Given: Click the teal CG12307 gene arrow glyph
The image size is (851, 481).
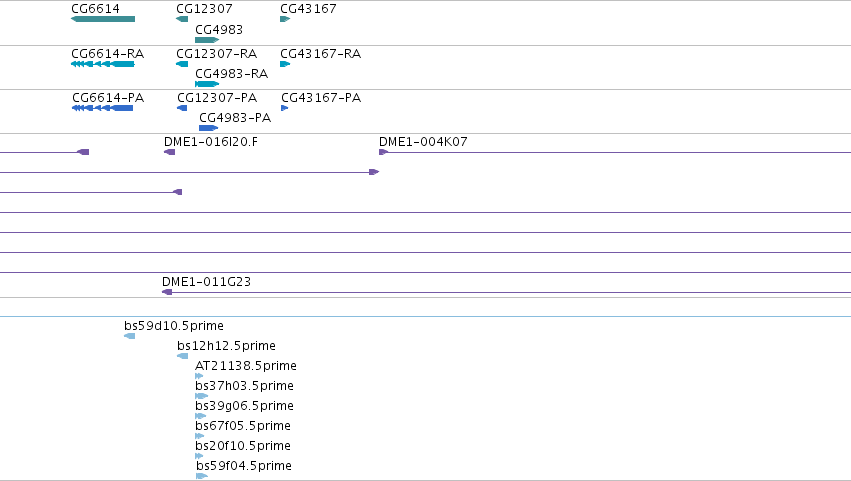Looking at the screenshot, I should (182, 19).
